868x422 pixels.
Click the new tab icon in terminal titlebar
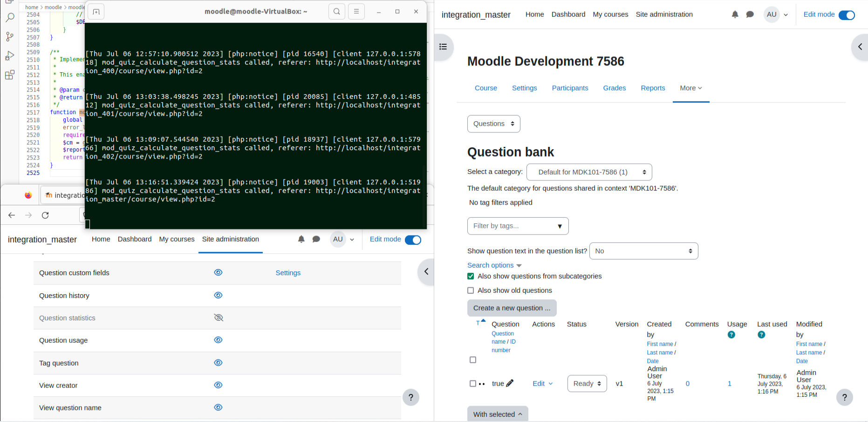[x=96, y=12]
